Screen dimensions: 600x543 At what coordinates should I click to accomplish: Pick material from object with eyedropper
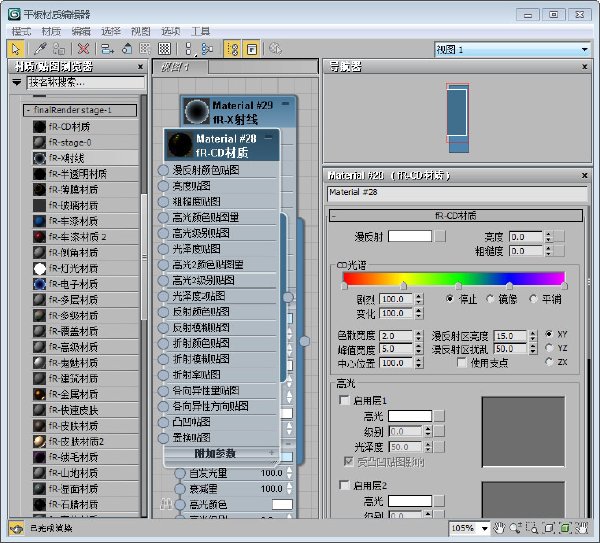[40, 49]
